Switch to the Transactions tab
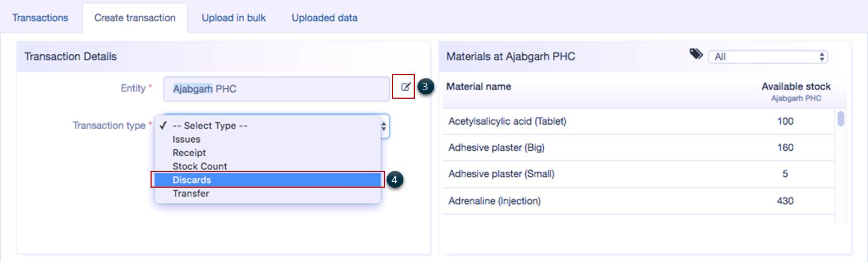The height and width of the screenshot is (262, 868). [x=40, y=18]
